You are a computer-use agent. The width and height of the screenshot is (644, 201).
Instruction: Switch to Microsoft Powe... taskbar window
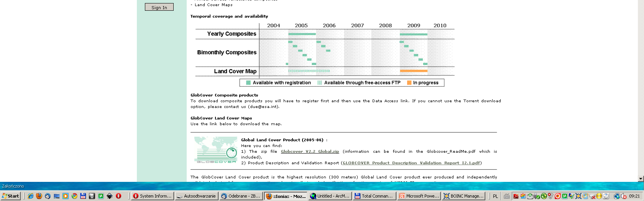(419, 196)
